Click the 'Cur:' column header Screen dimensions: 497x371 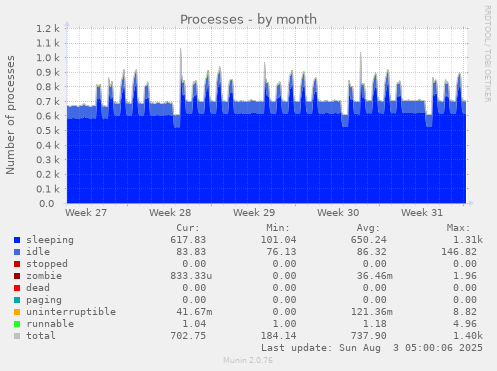pyautogui.click(x=188, y=228)
